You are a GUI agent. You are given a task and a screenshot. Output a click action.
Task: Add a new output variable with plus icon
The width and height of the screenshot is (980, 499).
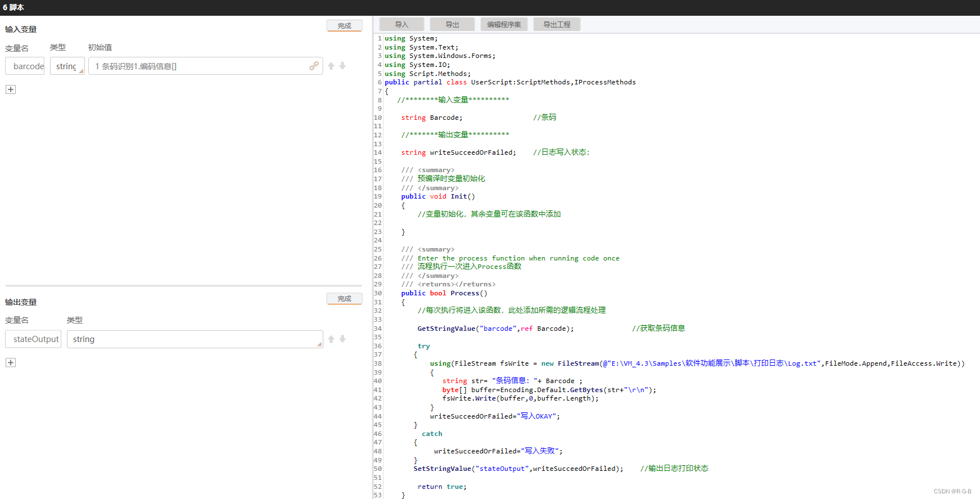(11, 362)
